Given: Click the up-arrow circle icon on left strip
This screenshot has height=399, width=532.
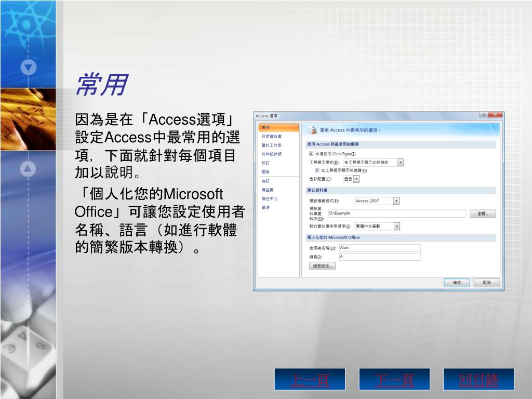Looking at the screenshot, I should pyautogui.click(x=28, y=169).
